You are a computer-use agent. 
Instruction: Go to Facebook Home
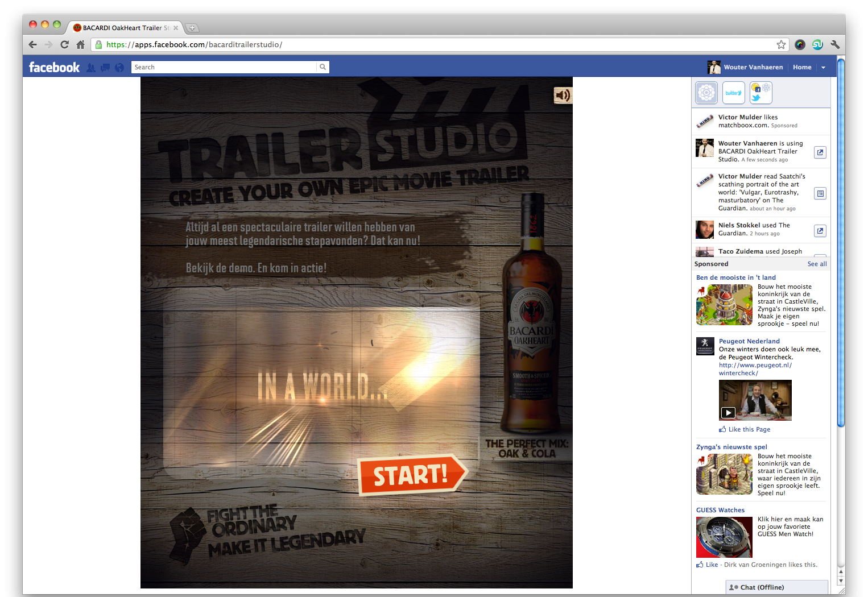click(802, 67)
